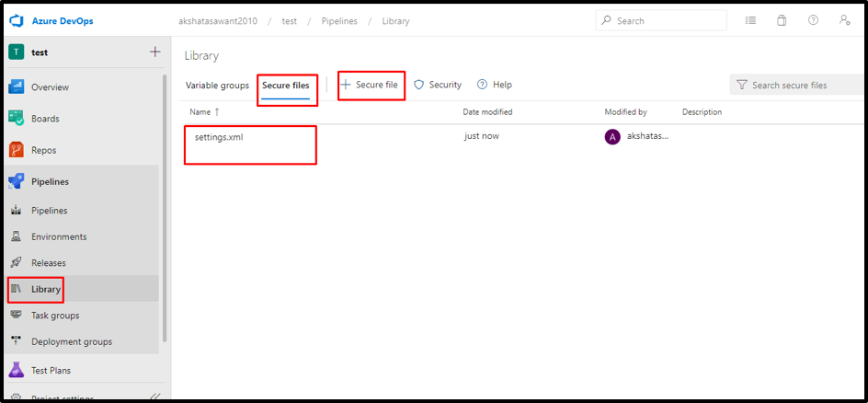Open the work items list icon in header

(750, 20)
